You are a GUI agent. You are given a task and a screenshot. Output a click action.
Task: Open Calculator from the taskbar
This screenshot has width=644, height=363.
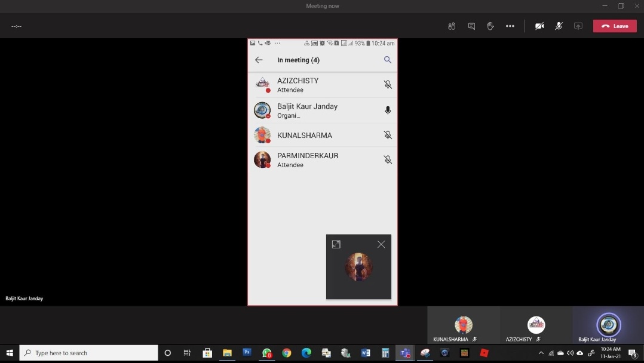(385, 353)
